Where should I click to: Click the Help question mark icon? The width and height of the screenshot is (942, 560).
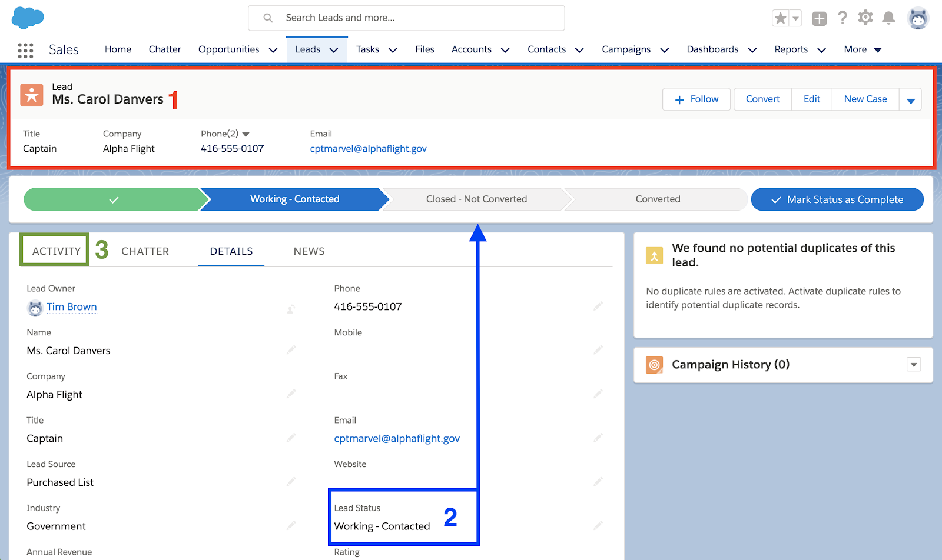click(843, 18)
